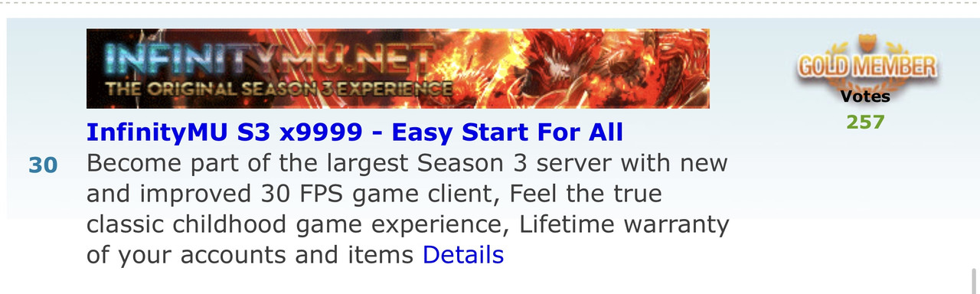Click the rank number 30
980x294 pixels.
[x=43, y=165]
